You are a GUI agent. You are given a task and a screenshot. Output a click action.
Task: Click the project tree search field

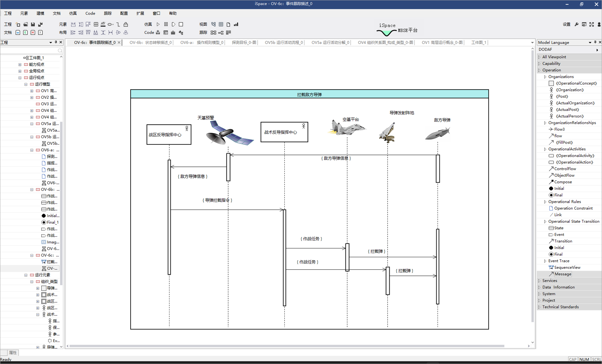[31, 50]
